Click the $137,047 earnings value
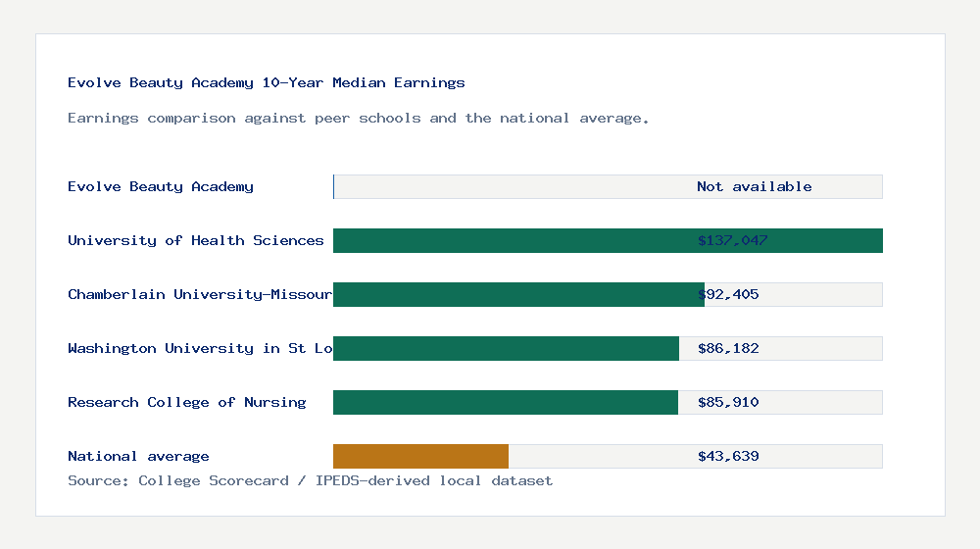Image resolution: width=980 pixels, height=549 pixels. (x=732, y=241)
